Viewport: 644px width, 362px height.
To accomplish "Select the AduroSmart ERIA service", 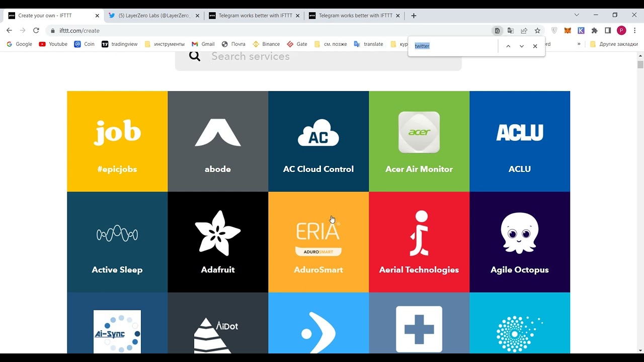I will pos(318,242).
